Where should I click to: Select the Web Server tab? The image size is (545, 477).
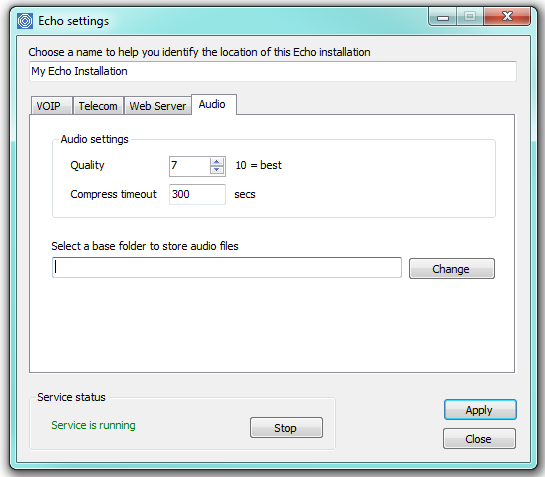click(158, 106)
